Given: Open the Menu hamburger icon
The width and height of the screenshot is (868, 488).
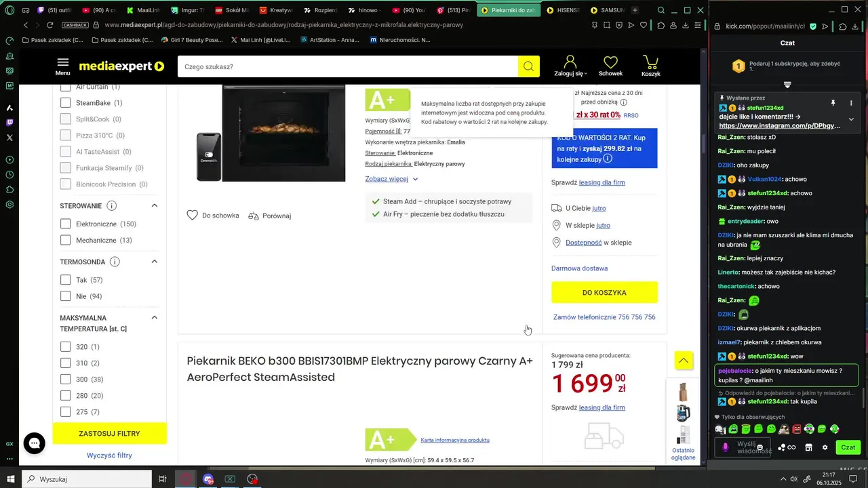Looking at the screenshot, I should 62,66.
